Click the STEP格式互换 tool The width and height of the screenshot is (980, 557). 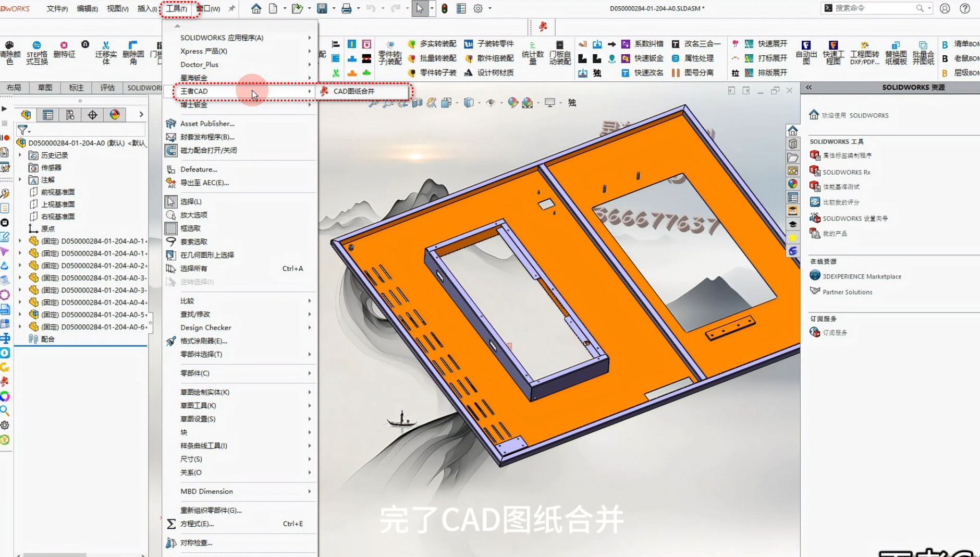[x=36, y=52]
